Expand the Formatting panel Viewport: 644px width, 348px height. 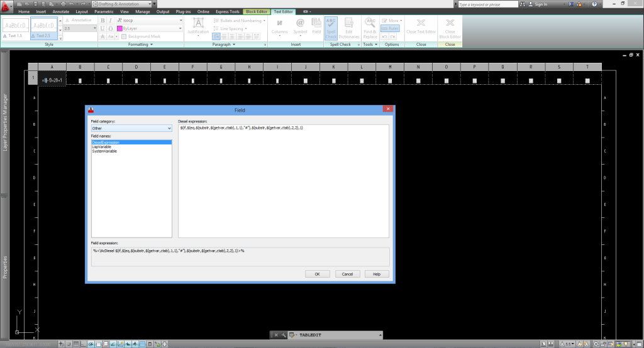(x=140, y=45)
